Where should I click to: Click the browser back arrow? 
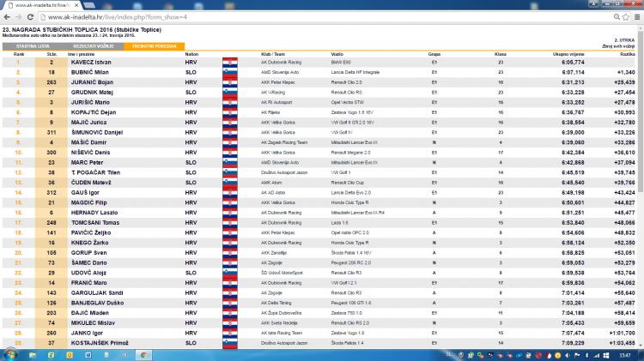[7, 16]
